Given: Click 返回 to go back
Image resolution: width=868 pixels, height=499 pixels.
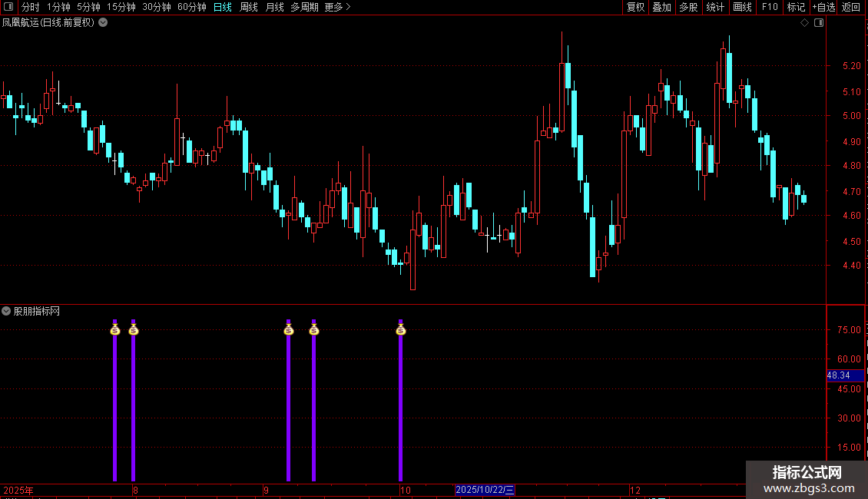Looking at the screenshot, I should point(851,7).
